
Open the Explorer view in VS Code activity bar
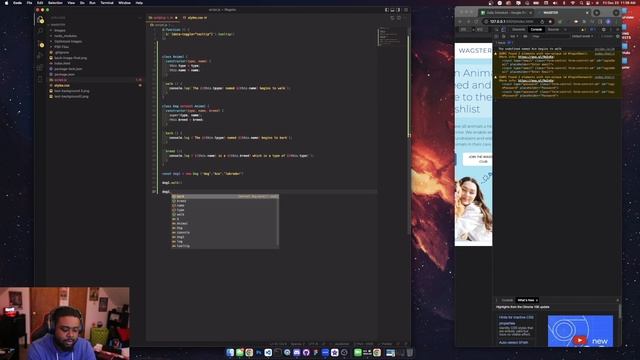40,20
